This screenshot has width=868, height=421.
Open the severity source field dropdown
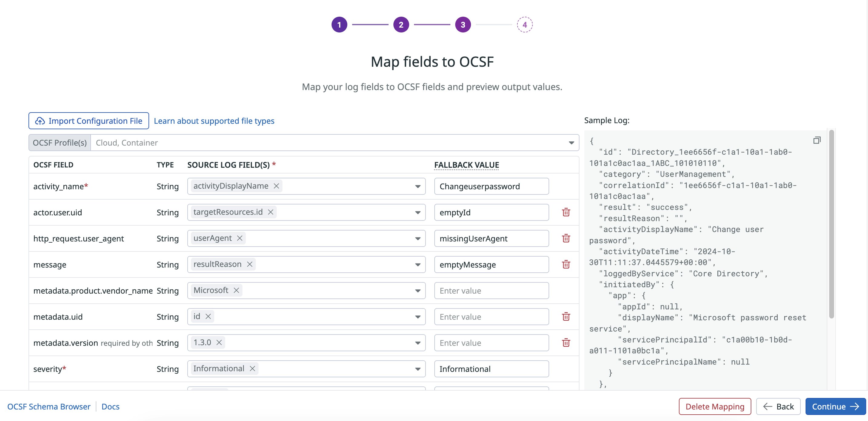click(418, 369)
